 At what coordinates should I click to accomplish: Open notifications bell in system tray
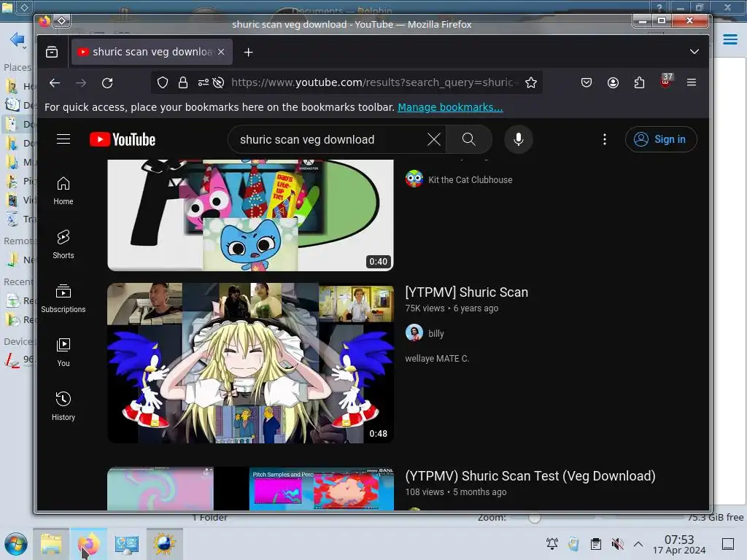click(551, 544)
